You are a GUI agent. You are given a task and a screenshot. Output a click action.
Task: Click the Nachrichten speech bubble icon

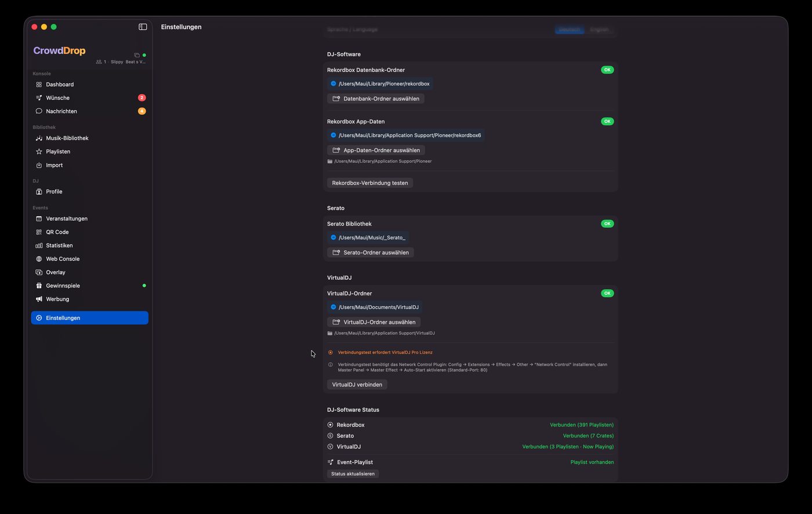coord(39,111)
